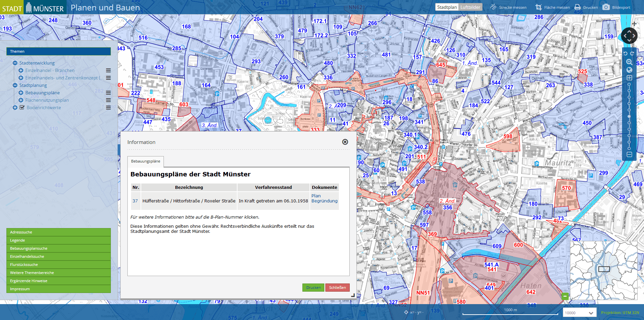The image size is (644, 320).
Task: Click the printer icon in top toolbar
Action: [x=577, y=7]
